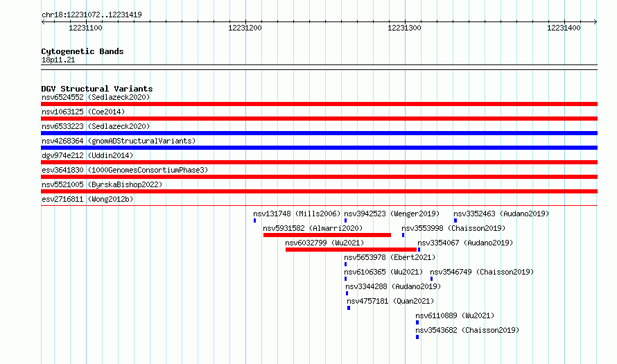The image size is (617, 364).
Task: Open nsv4268364 gnomADStructuralVariants label
Action: coord(119,141)
